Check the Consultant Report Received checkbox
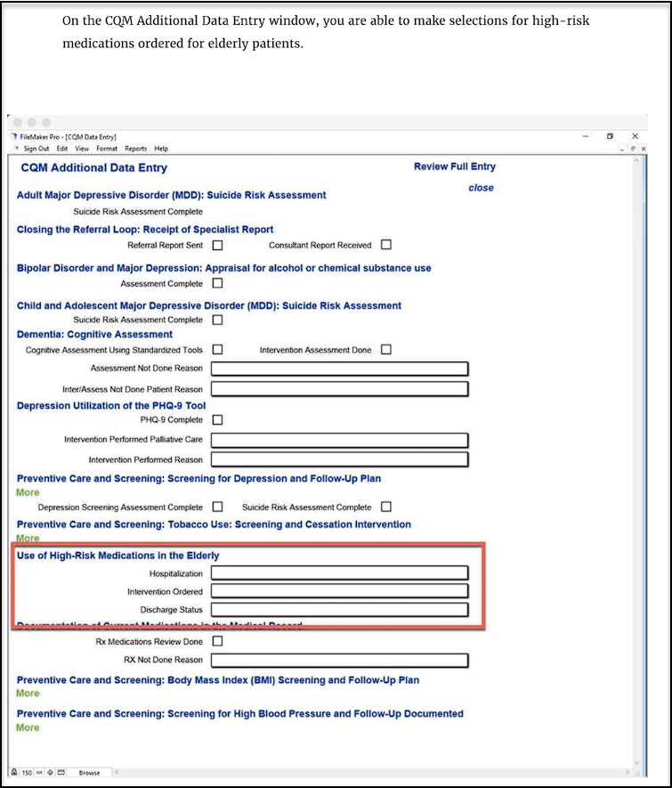 [385, 245]
